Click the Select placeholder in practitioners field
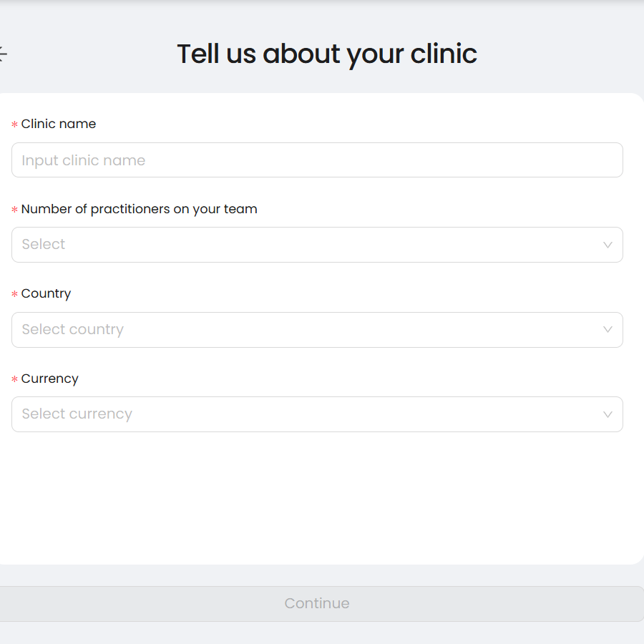This screenshot has width=644, height=644. 44,245
